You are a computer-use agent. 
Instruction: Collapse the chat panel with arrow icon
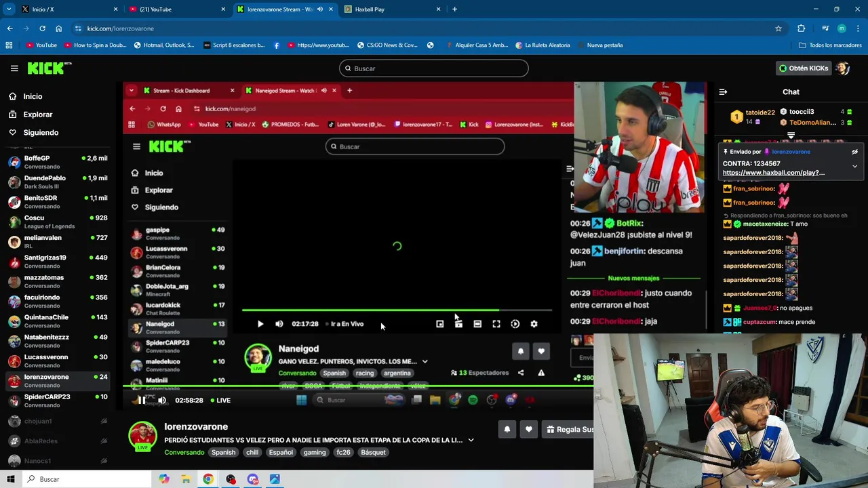[x=723, y=92]
